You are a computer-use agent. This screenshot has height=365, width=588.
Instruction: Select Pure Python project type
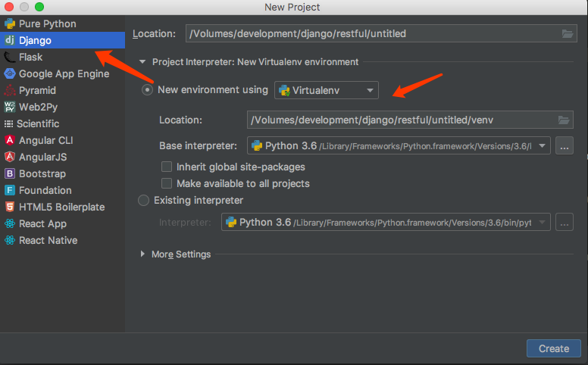(x=62, y=23)
